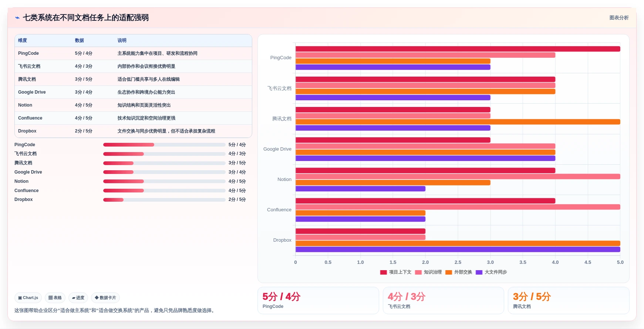
Task: Open the 腾讯文档 3分 / 5分 data card
Action: pos(569,301)
